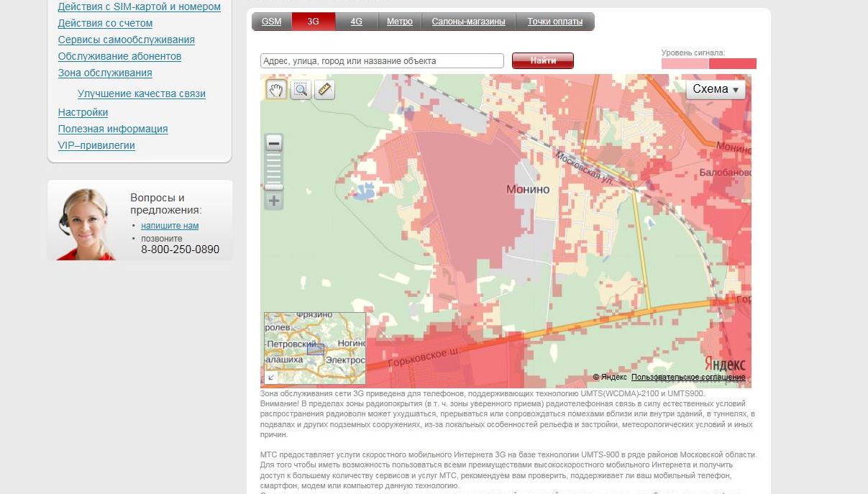Viewport: 868px width, 494px height.
Task: Open the Обслуживание абонентов link
Action: click(x=119, y=56)
